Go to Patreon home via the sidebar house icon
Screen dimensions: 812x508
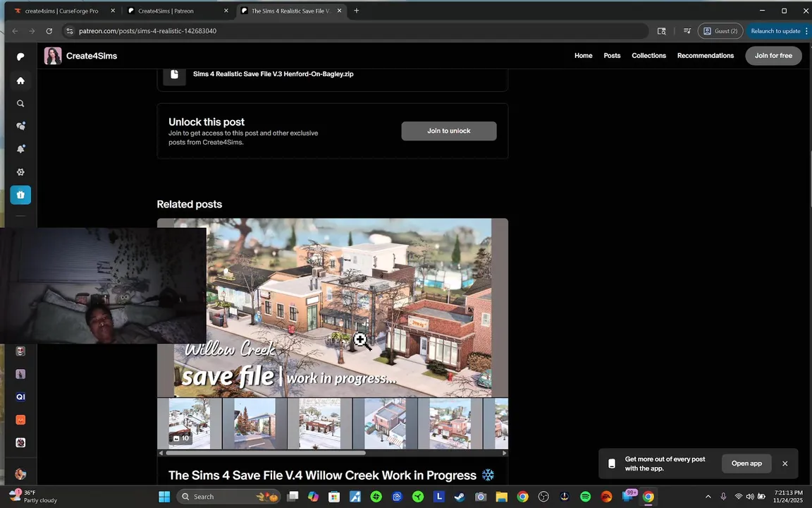(x=20, y=80)
